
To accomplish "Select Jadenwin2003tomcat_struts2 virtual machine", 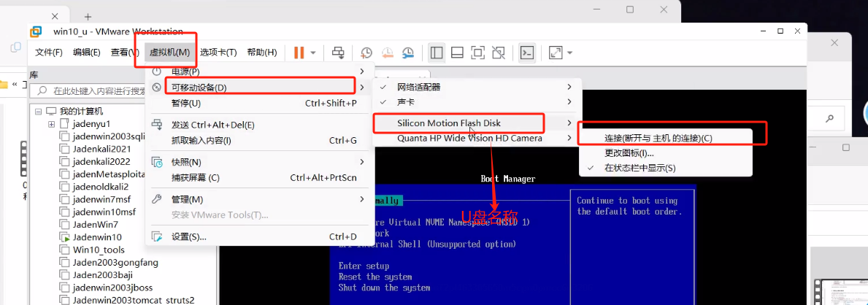I will pyautogui.click(x=134, y=301).
